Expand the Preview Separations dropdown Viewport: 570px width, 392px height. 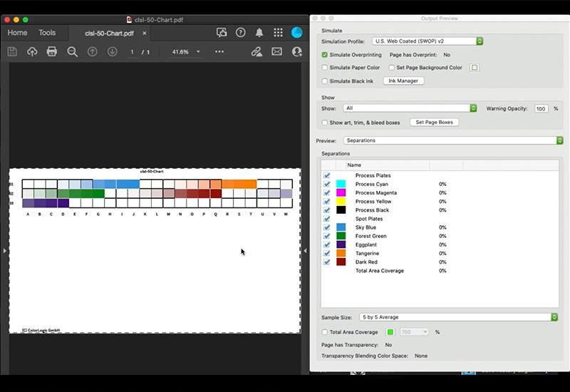pos(452,140)
